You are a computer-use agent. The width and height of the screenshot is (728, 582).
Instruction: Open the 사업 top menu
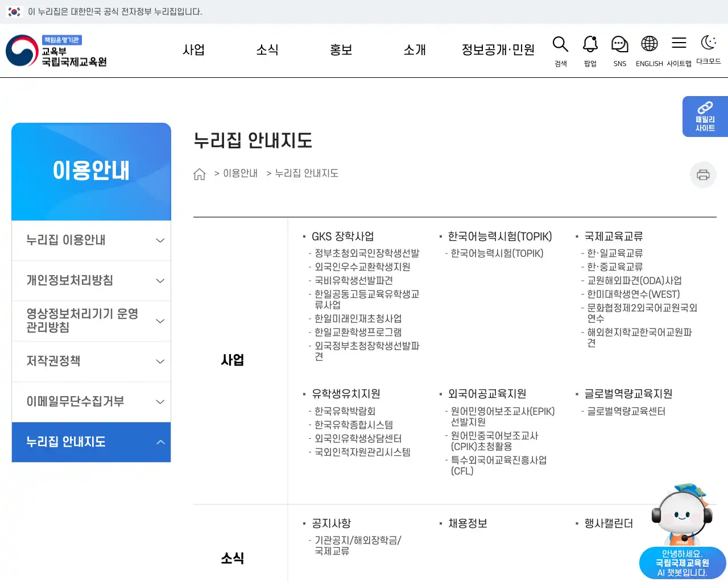(193, 50)
